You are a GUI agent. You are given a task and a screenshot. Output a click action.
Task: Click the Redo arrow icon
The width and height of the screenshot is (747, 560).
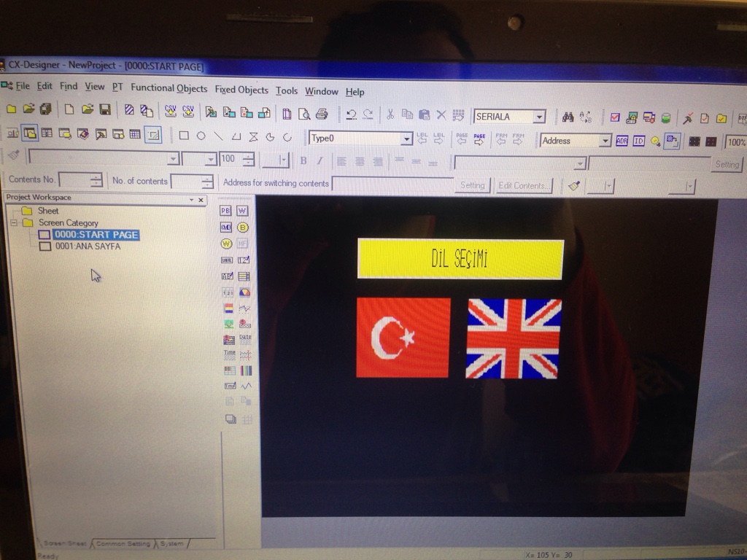(368, 114)
